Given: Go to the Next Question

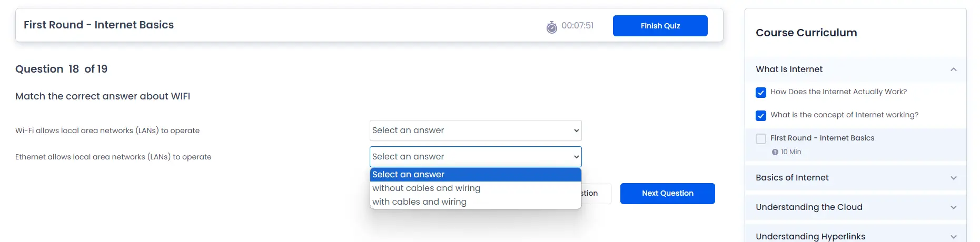Looking at the screenshot, I should pos(667,194).
